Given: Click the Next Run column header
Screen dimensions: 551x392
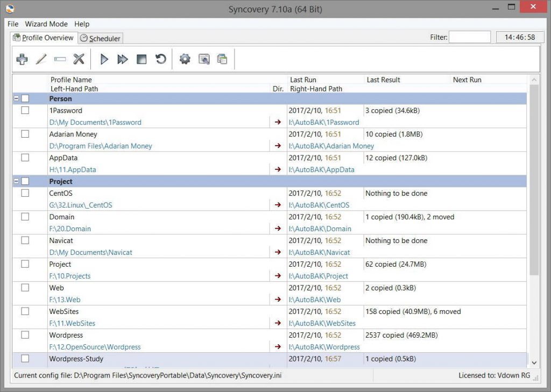Looking at the screenshot, I should pyautogui.click(x=467, y=80).
